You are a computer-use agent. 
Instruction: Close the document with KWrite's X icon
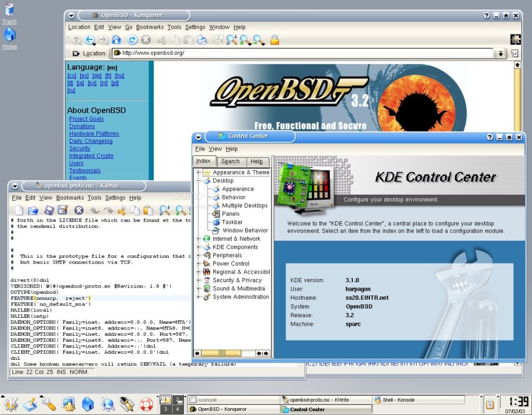(79, 210)
